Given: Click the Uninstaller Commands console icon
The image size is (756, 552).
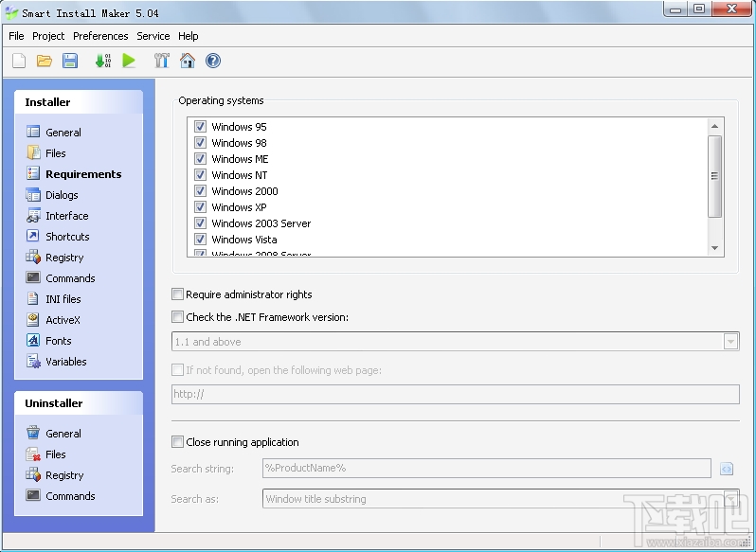Looking at the screenshot, I should (33, 495).
